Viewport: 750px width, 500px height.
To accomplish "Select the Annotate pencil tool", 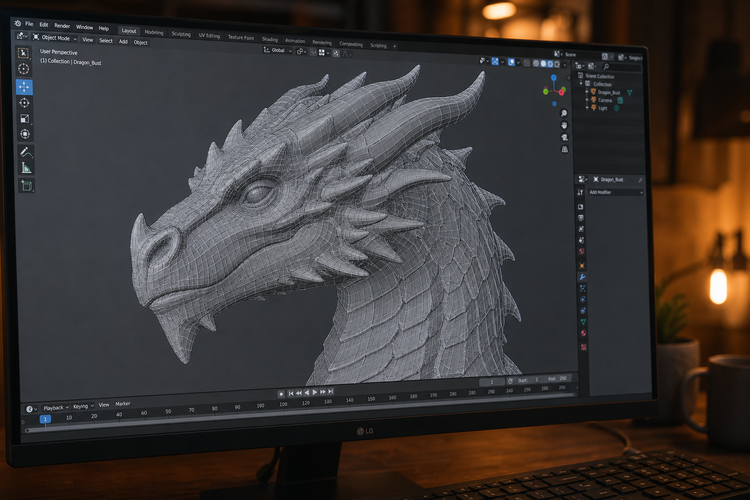I will pos(26,152).
